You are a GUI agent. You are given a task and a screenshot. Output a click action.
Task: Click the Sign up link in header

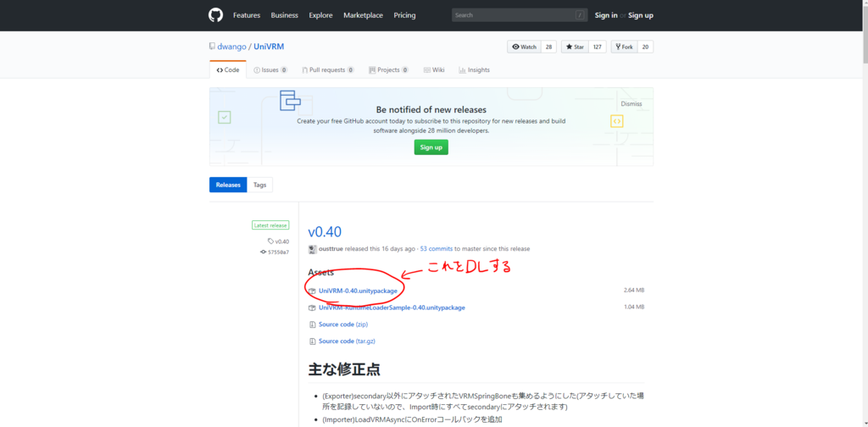coord(641,15)
